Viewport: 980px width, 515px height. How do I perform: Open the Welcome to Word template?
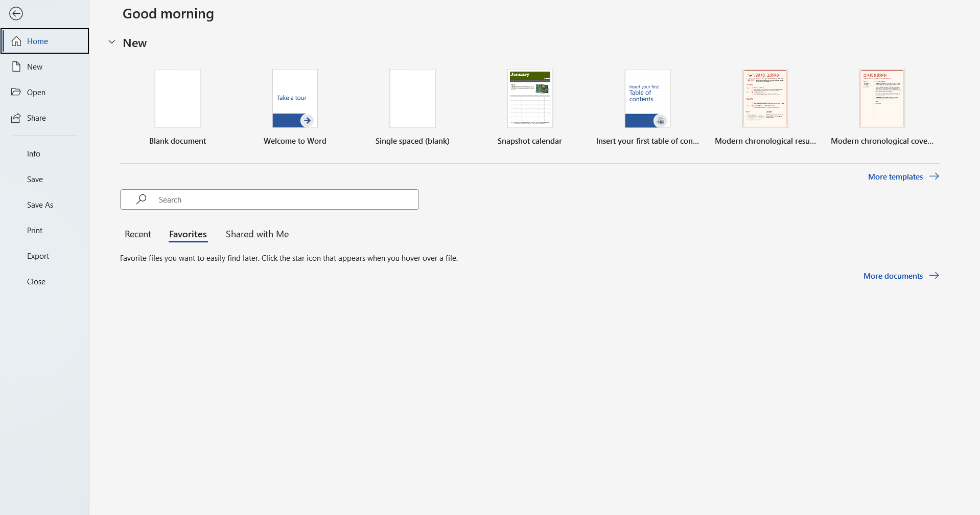tap(295, 98)
